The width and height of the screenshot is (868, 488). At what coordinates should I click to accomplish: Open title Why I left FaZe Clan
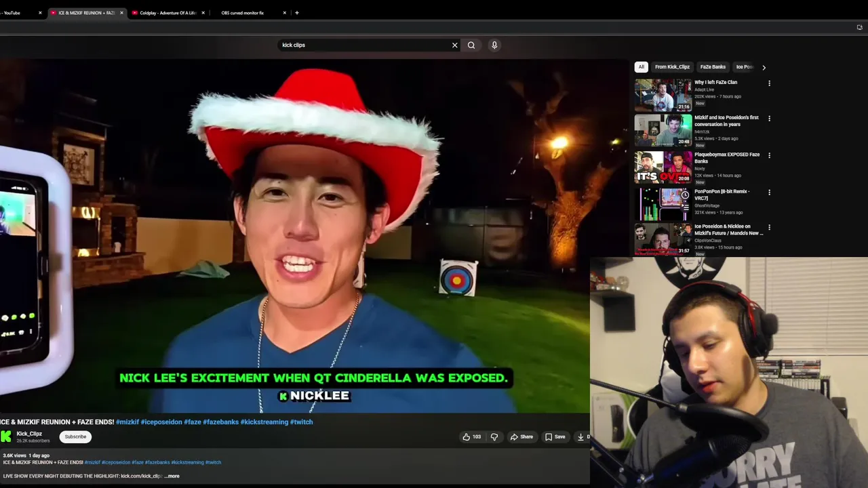715,82
